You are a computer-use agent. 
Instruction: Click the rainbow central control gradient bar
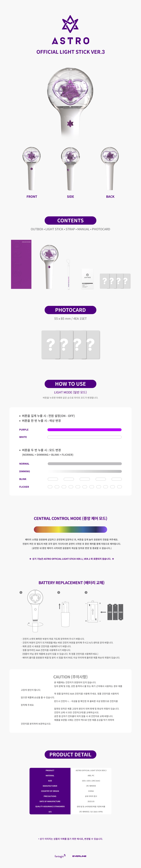pyautogui.click(x=70, y=529)
